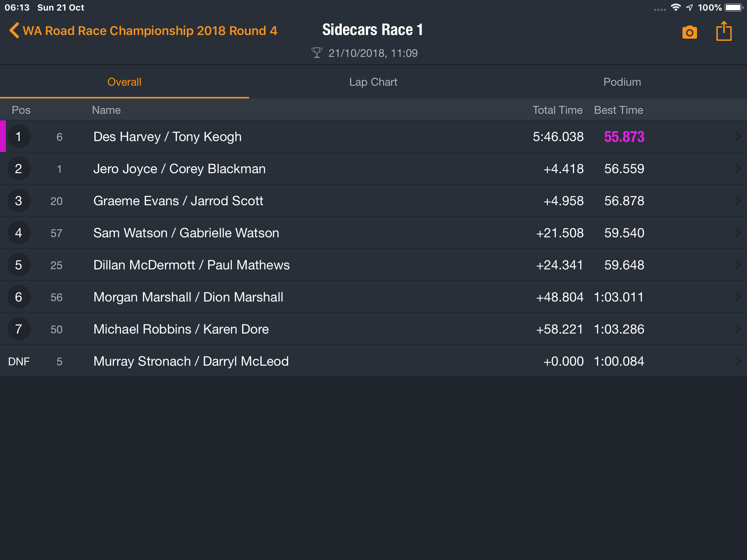Go back using the orange chevron arrow
The height and width of the screenshot is (560, 747).
click(14, 31)
